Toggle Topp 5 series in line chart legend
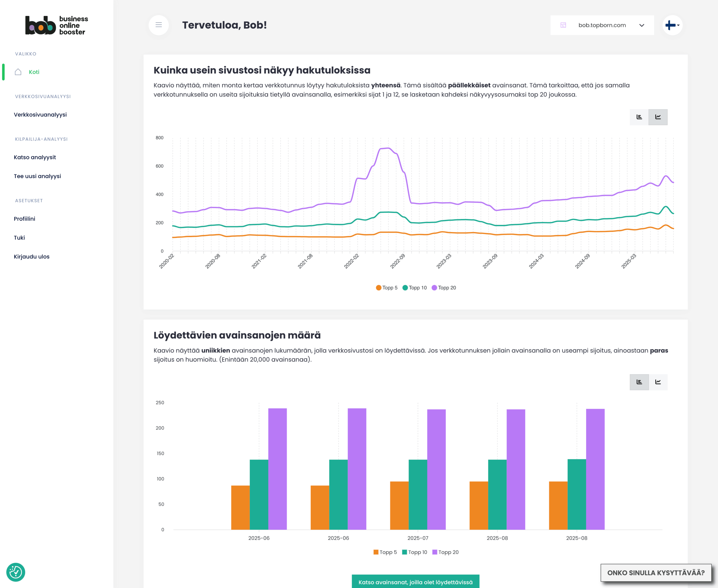The width and height of the screenshot is (718, 588). 387,288
